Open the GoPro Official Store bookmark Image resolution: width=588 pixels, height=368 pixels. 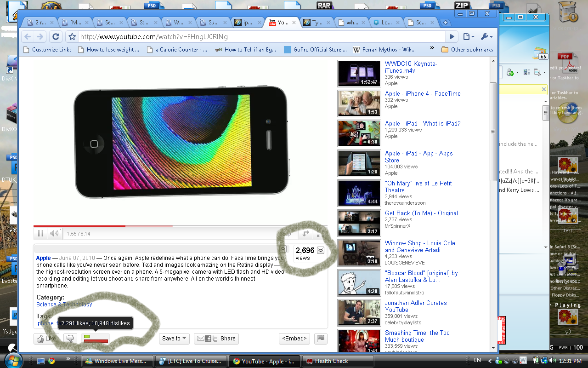tap(316, 50)
